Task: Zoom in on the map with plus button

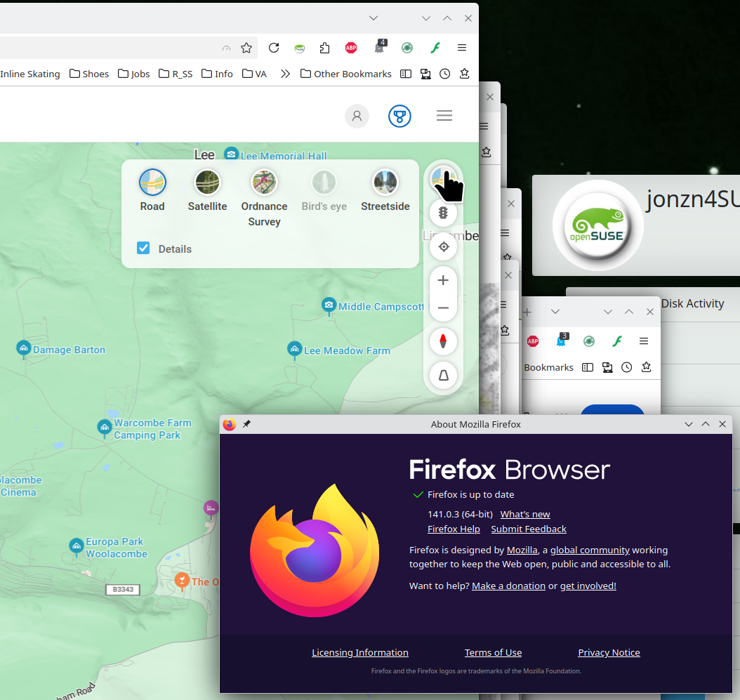Action: tap(443, 280)
